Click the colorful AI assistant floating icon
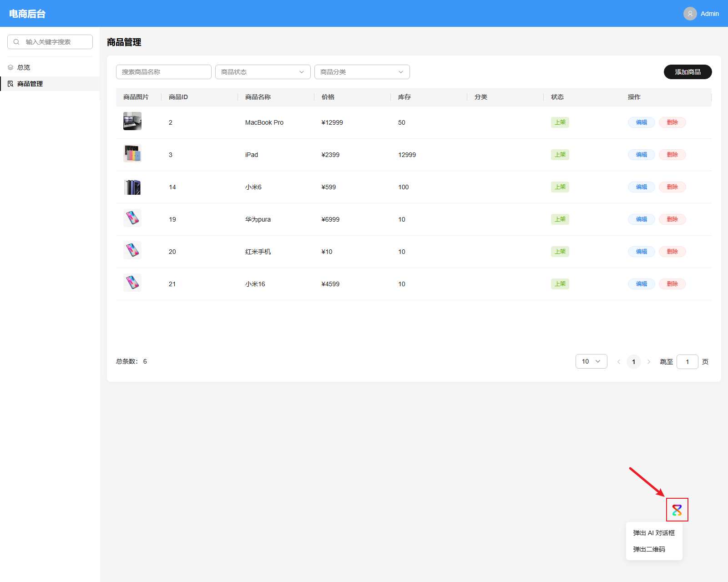The image size is (728, 582). (677, 510)
